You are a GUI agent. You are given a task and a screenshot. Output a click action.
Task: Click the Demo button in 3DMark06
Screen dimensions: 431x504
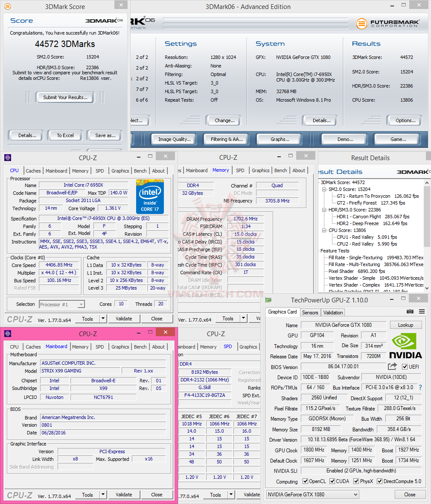click(345, 139)
